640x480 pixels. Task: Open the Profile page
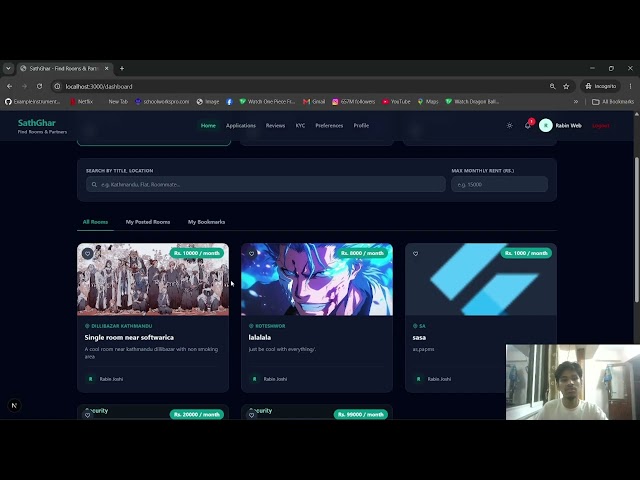point(361,125)
